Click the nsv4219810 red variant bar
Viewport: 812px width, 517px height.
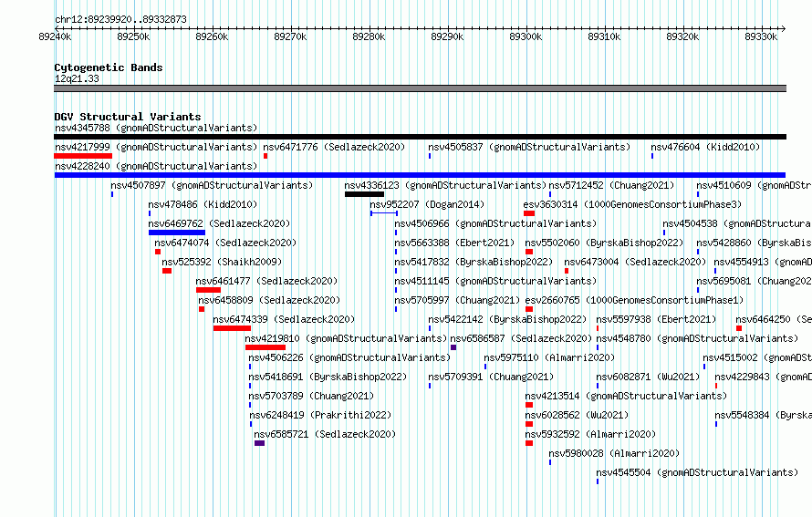point(265,347)
